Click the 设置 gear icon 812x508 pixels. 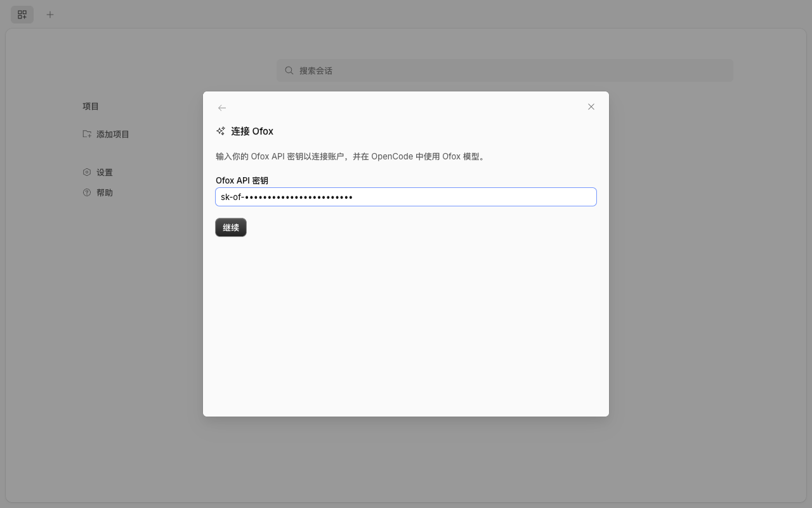[x=87, y=172]
